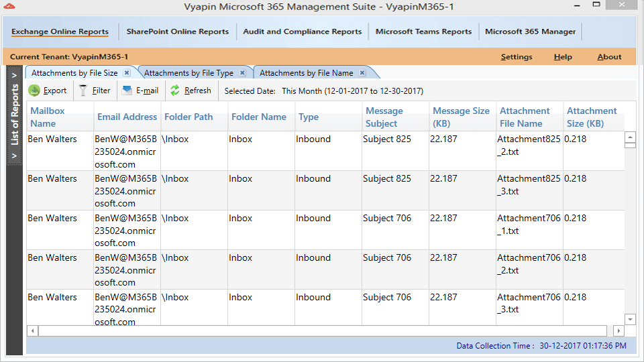This screenshot has width=644, height=362.
Task: Close the Attachments by File Size tab
Action: coord(127,72)
